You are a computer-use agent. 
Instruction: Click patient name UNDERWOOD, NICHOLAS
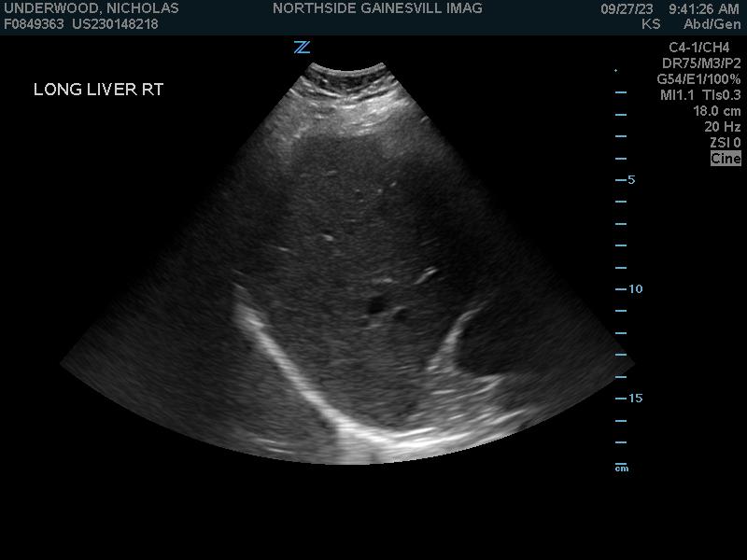pyautogui.click(x=92, y=8)
